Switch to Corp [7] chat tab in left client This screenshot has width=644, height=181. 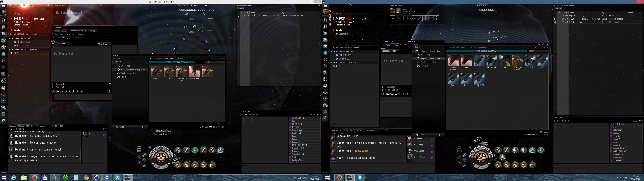tap(34, 126)
